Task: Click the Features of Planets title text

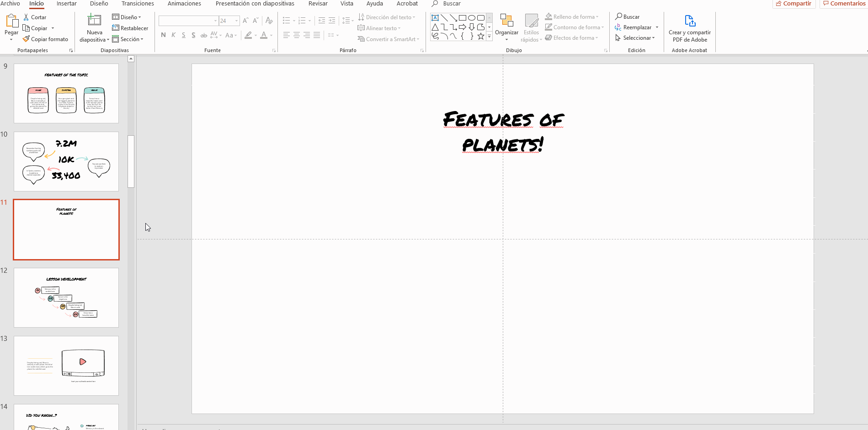Action: click(503, 132)
